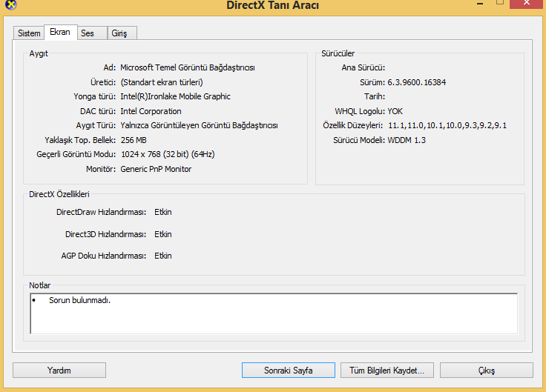The width and height of the screenshot is (546, 392).
Task: Click the 'Ana Sürücü:' label
Action: click(x=364, y=67)
